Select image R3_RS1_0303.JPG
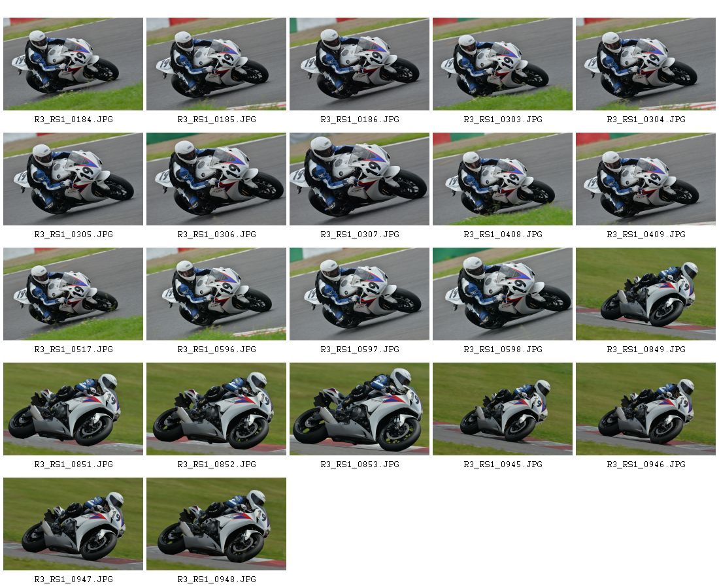719x588 pixels. pyautogui.click(x=503, y=64)
